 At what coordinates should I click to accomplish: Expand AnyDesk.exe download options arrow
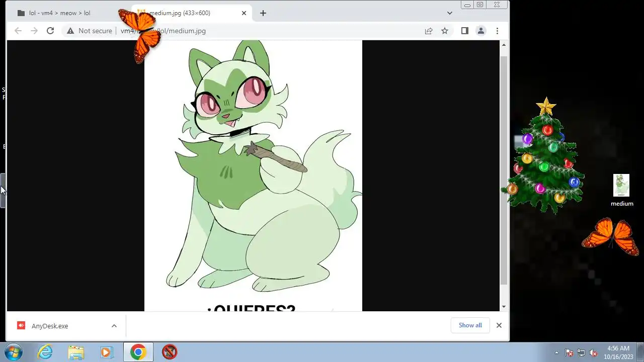114,326
